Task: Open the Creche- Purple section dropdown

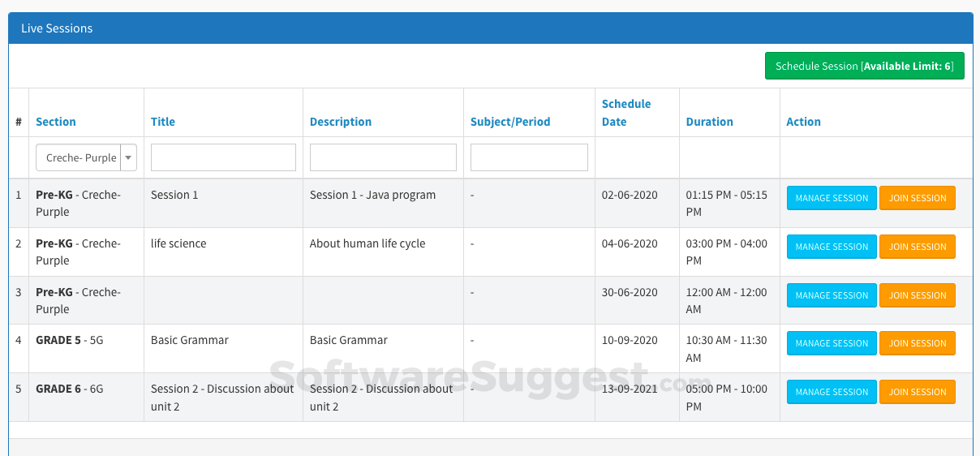Action: (x=86, y=157)
